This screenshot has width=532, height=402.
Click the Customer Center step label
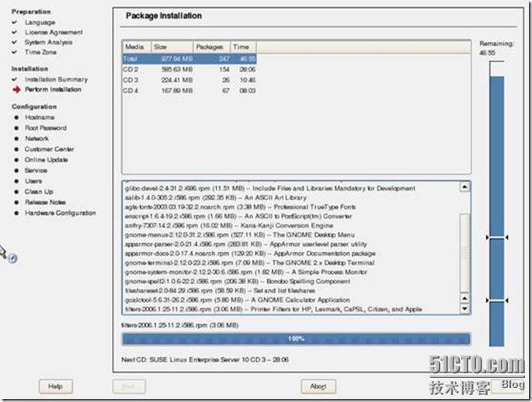[x=49, y=149]
